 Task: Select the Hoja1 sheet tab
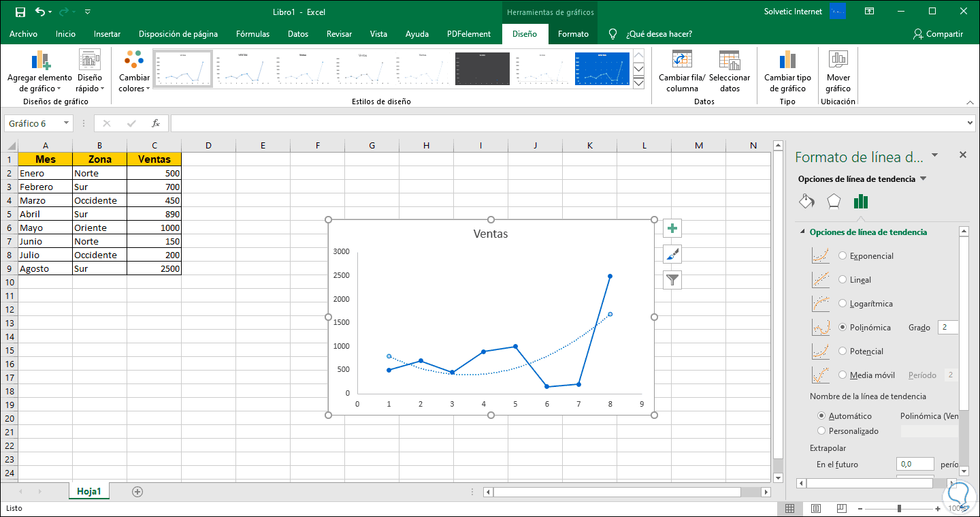pyautogui.click(x=89, y=491)
